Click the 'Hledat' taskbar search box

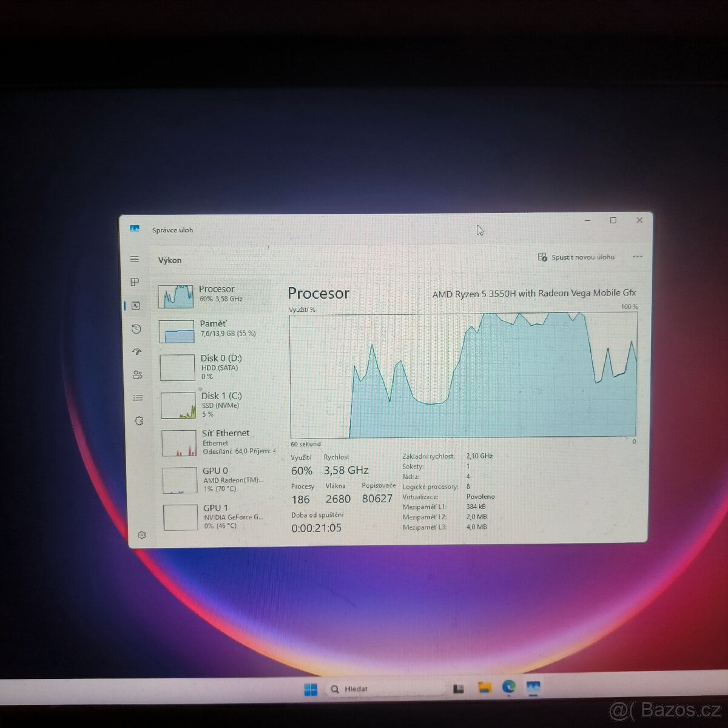pyautogui.click(x=385, y=689)
